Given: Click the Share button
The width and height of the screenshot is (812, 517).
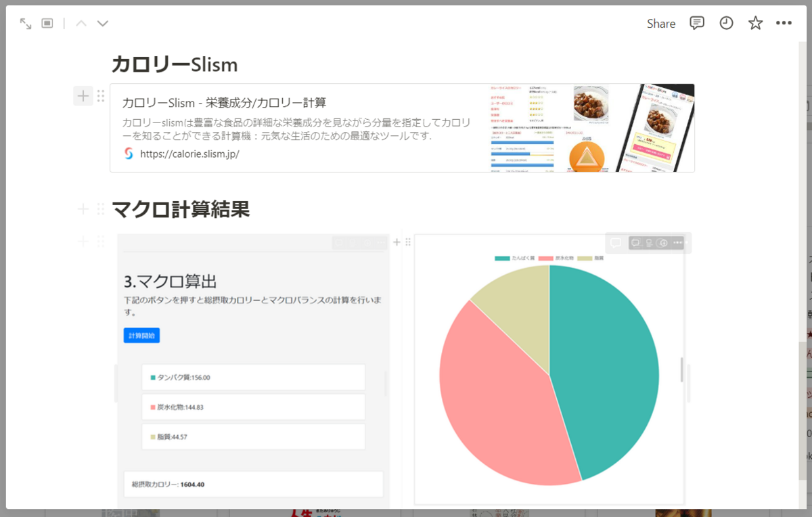Looking at the screenshot, I should [x=661, y=24].
